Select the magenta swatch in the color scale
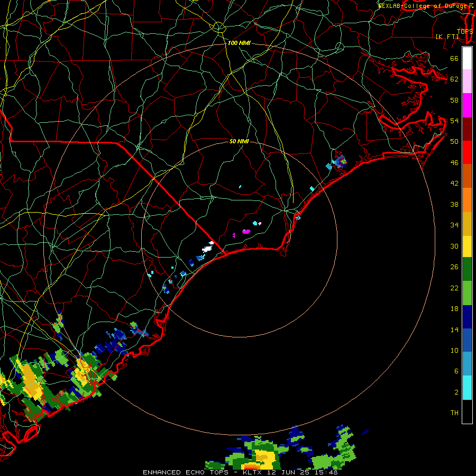476x476 pixels. [467, 105]
